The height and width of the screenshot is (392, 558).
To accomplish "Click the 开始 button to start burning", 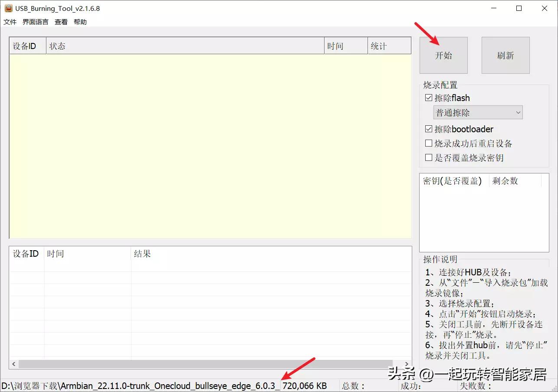I will coord(443,55).
